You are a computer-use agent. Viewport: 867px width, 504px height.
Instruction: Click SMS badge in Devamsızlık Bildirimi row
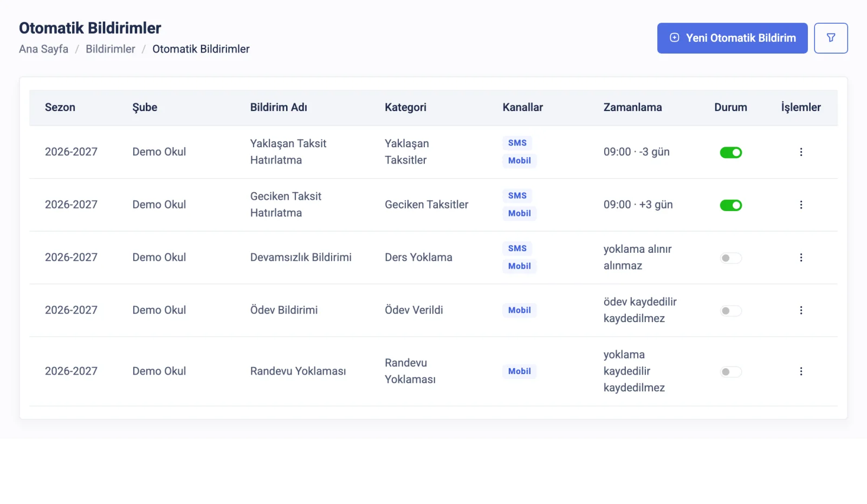click(517, 248)
